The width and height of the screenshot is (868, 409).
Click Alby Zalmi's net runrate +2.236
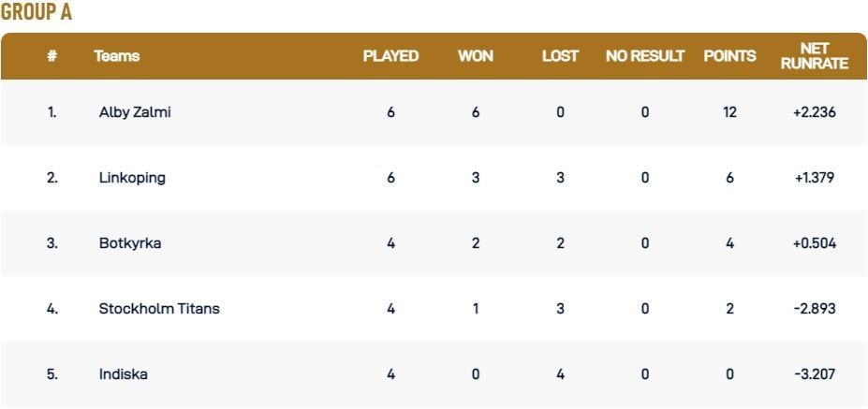pos(815,112)
